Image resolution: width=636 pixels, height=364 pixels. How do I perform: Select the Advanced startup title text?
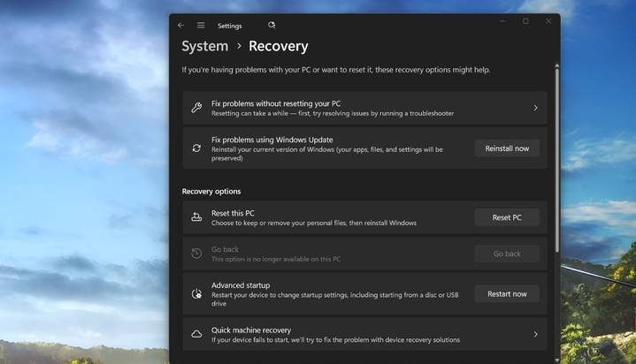point(241,285)
